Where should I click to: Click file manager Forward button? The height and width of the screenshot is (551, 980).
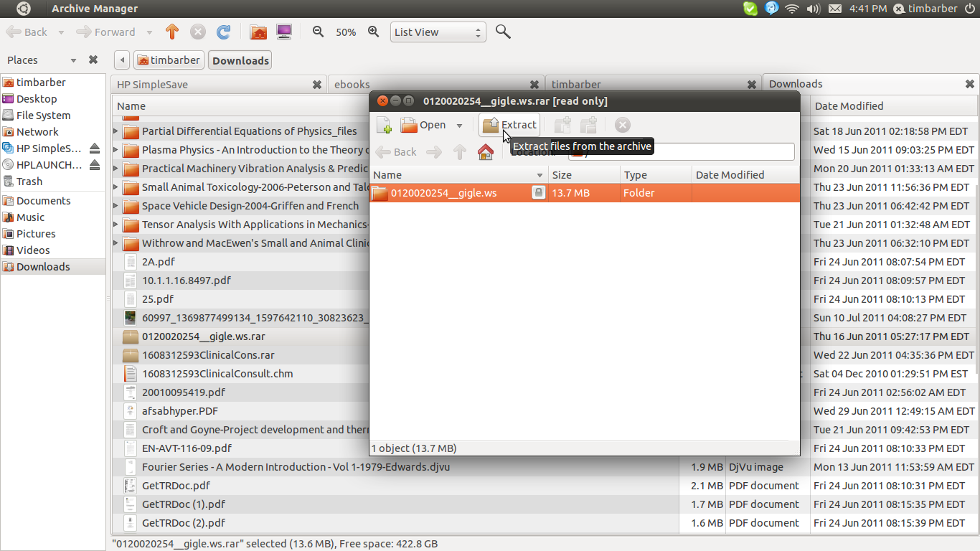coord(106,32)
